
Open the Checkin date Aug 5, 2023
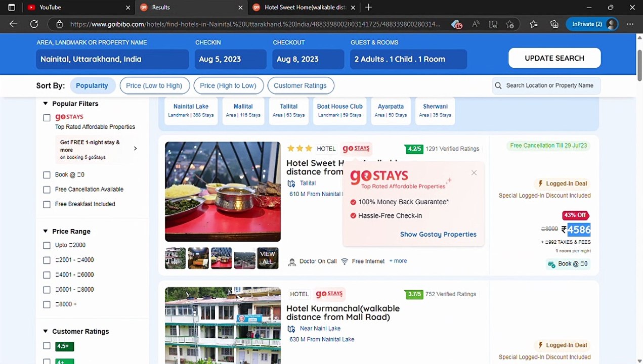click(x=231, y=59)
